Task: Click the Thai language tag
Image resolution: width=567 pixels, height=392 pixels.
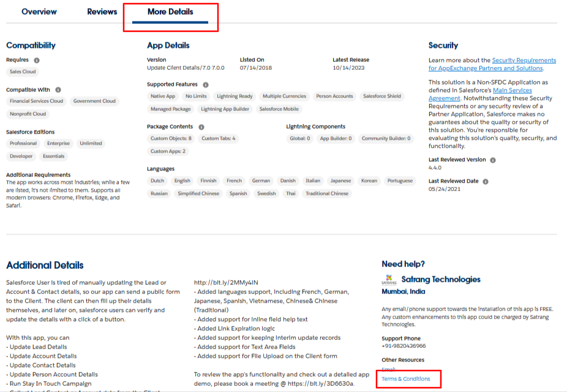Action: pos(291,194)
